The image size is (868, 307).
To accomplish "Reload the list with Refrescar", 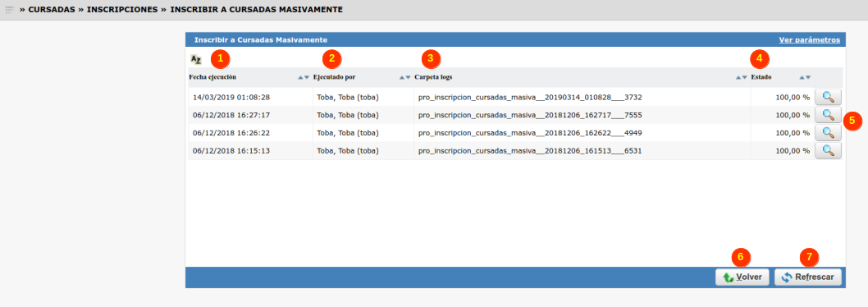I will [807, 277].
